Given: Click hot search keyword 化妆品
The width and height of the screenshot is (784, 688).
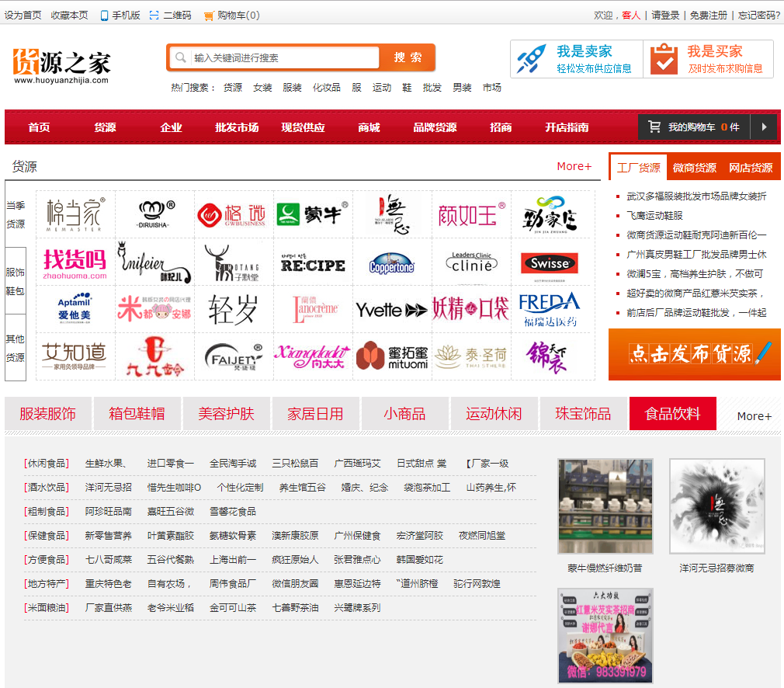Looking at the screenshot, I should point(327,88).
